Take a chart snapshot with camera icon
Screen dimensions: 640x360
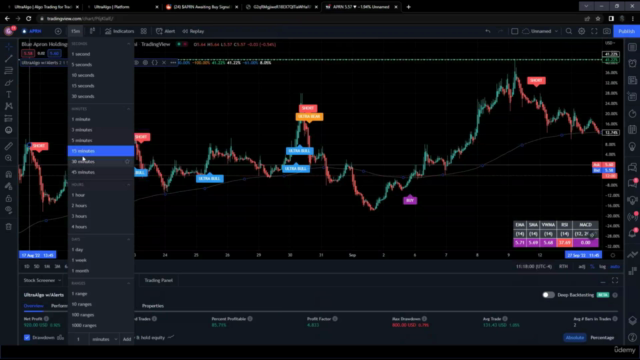(607, 31)
